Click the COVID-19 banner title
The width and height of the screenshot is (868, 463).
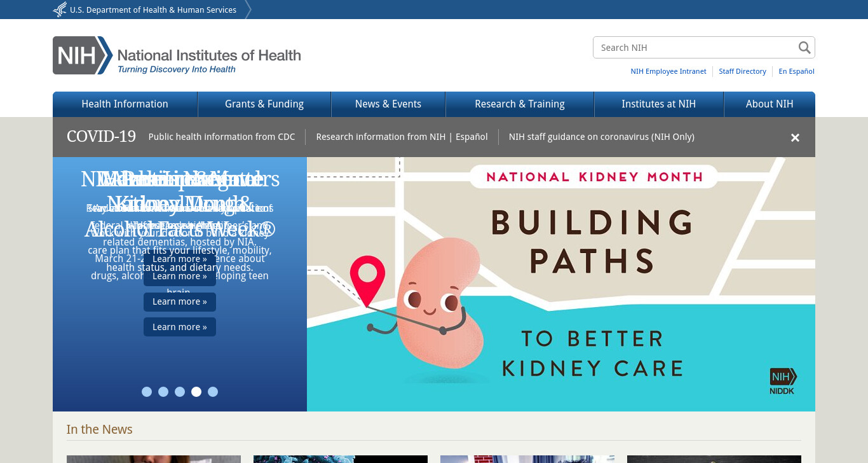[102, 137]
